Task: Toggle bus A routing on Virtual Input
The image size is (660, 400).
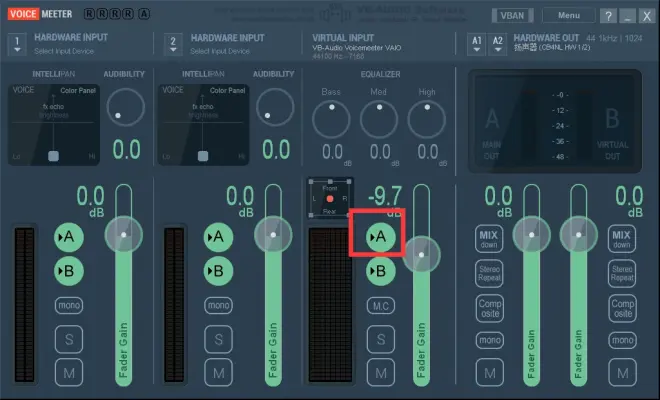Action: 379,237
